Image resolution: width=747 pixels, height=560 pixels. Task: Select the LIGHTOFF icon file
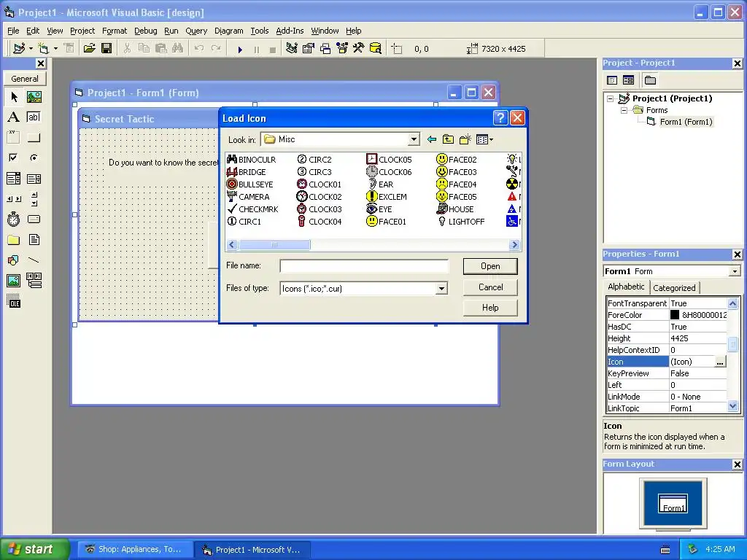pos(461,222)
